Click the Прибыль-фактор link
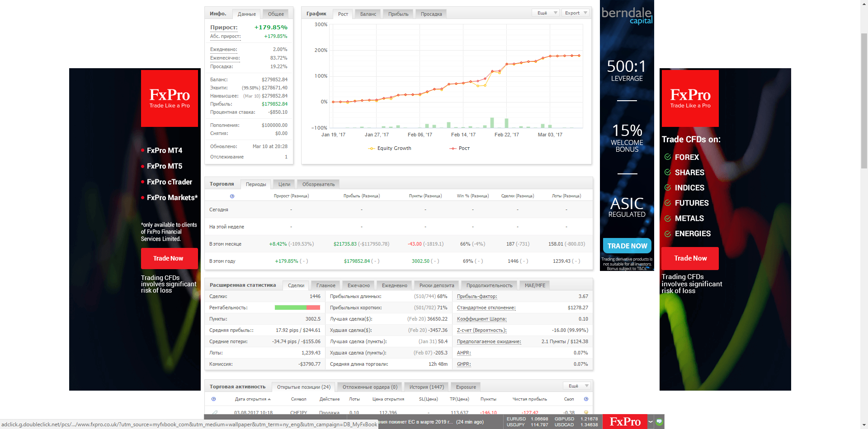This screenshot has width=868, height=429. (x=477, y=296)
